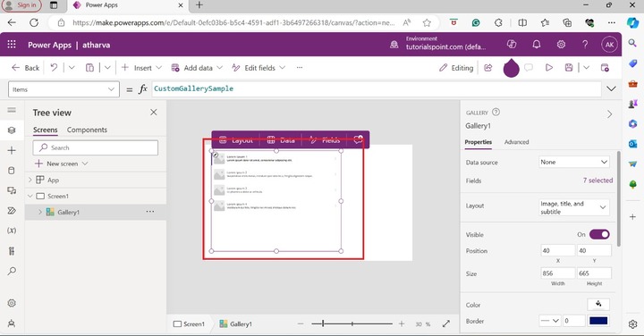Undo the last action
Image resolution: width=644 pixels, height=336 pixels.
(x=54, y=67)
